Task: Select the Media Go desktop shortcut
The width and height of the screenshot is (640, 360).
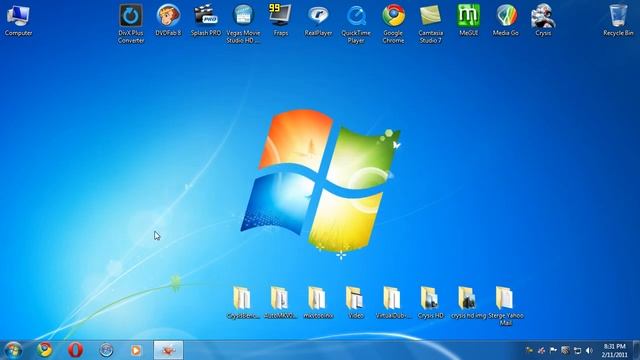Action: point(506,20)
